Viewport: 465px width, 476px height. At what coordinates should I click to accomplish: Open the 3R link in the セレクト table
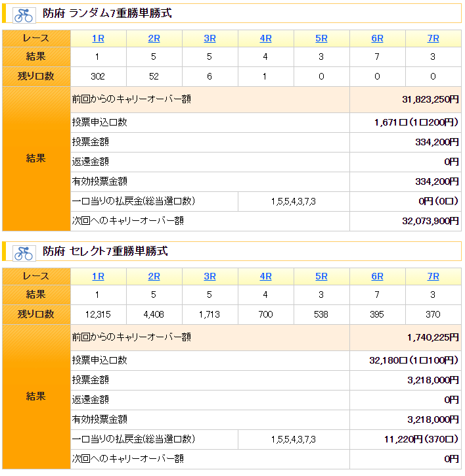[210, 277]
